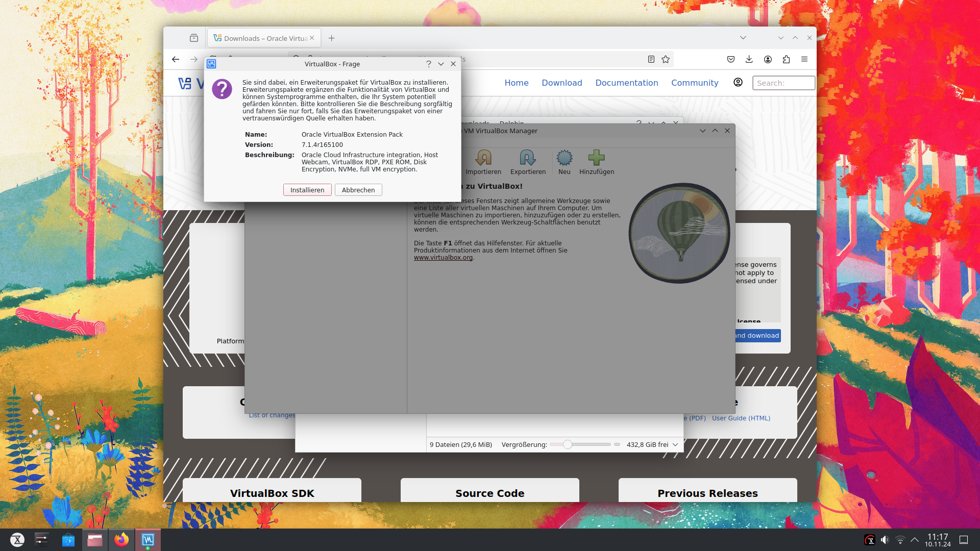Open the application launcher in the taskbar

coord(17,540)
